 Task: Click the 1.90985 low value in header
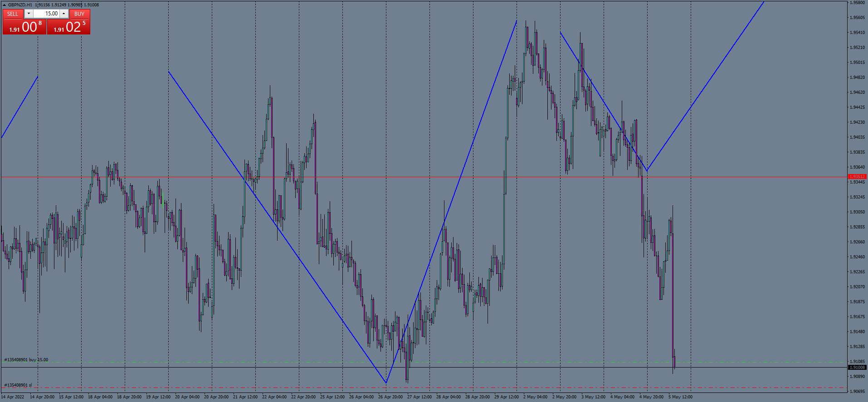[75, 5]
